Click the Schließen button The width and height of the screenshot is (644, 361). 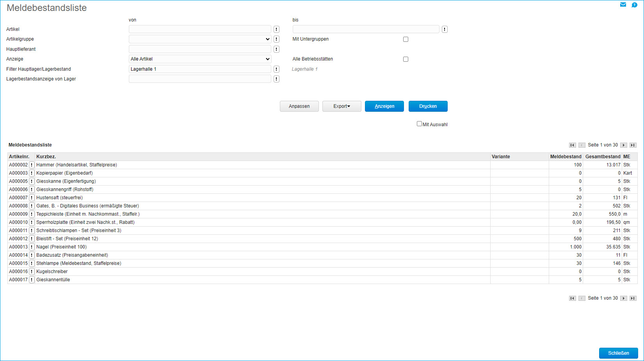click(x=619, y=353)
